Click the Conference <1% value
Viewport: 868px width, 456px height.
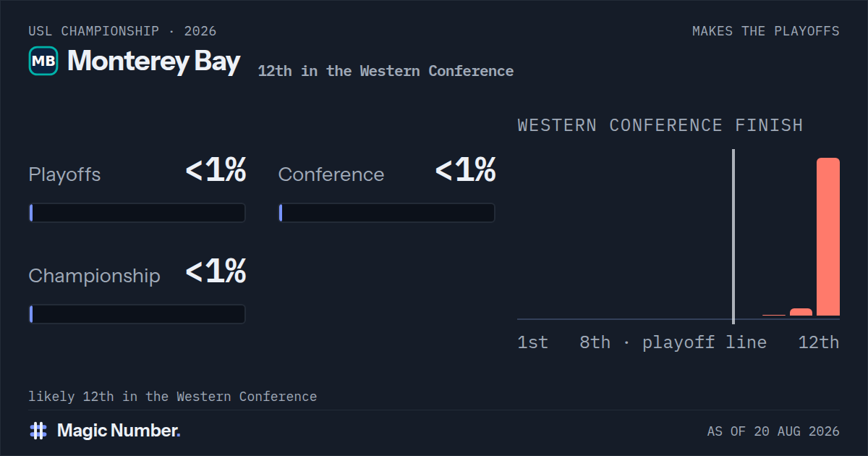[465, 171]
